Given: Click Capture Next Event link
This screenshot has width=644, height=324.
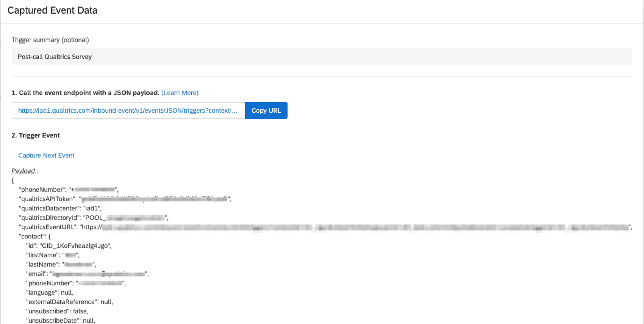Looking at the screenshot, I should point(46,156).
